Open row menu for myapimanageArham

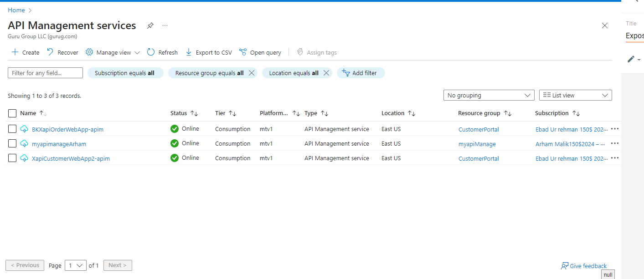pyautogui.click(x=615, y=143)
